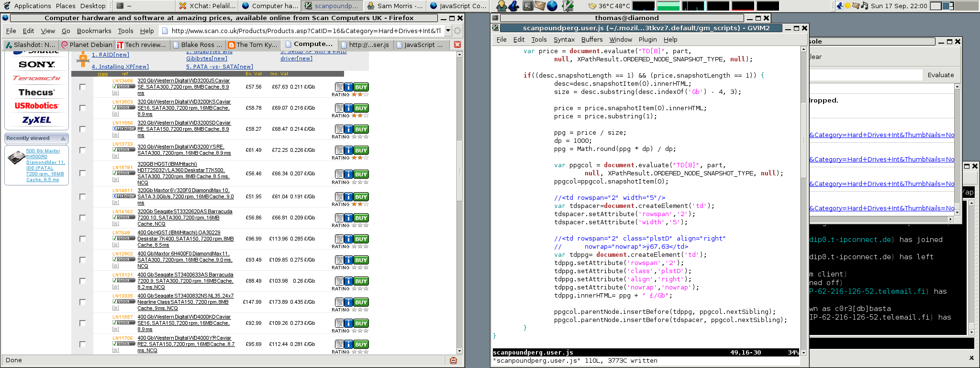Click the Greasemonkey monkey icon in status bar
The height and width of the screenshot is (368, 980).
tap(453, 360)
